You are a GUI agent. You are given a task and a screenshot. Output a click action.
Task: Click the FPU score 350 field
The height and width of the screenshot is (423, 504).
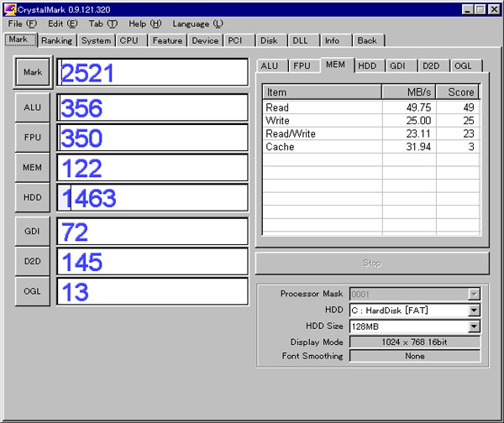(x=152, y=138)
